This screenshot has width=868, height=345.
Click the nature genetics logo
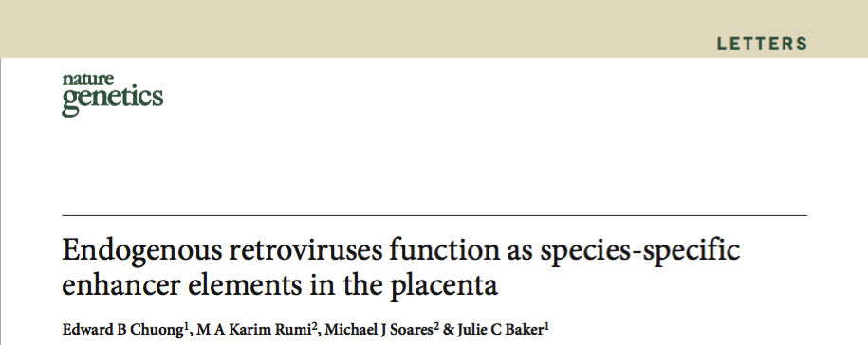(112, 95)
